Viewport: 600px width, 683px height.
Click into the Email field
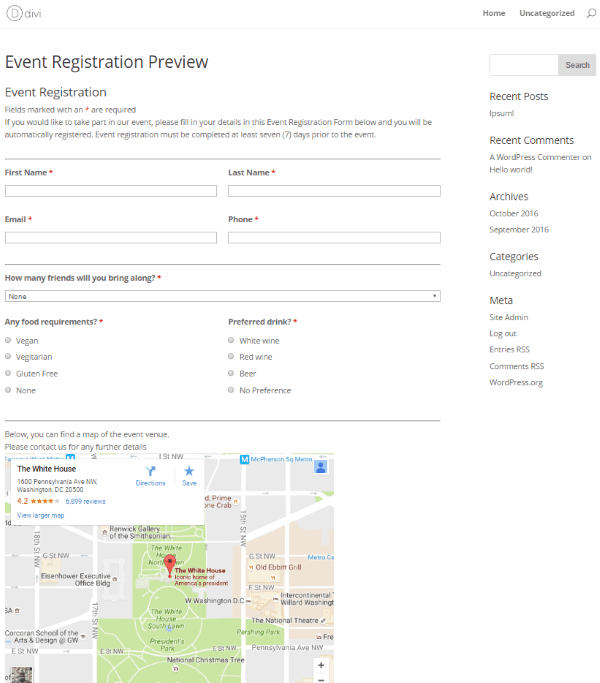[111, 237]
